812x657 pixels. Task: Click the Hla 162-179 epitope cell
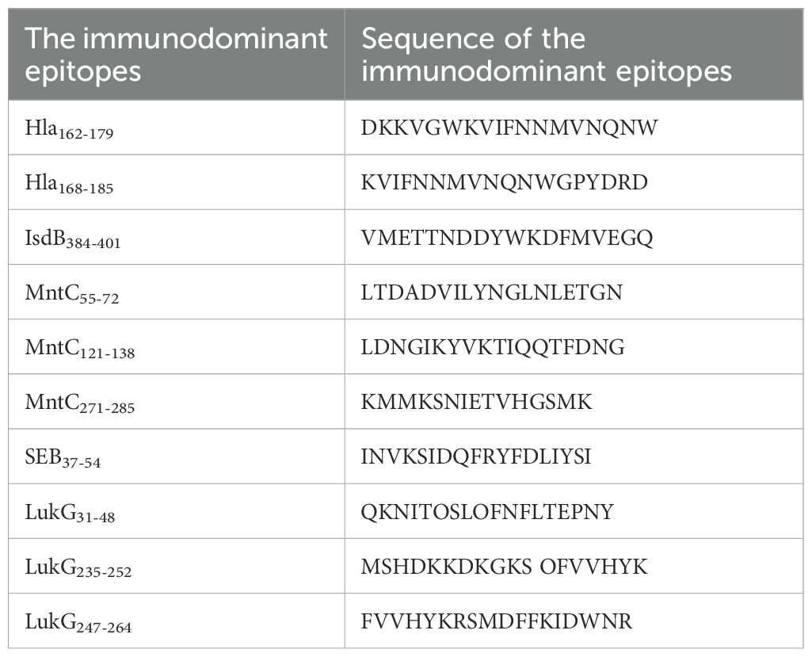(x=70, y=128)
